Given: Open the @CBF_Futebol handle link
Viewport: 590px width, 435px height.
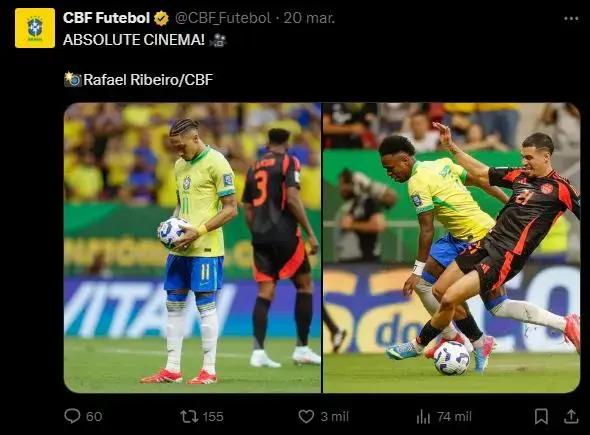Looking at the screenshot, I should click(x=223, y=18).
